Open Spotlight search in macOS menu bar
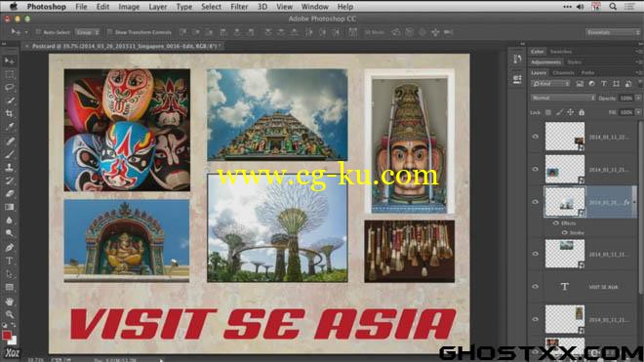The image size is (644, 362). click(x=613, y=7)
